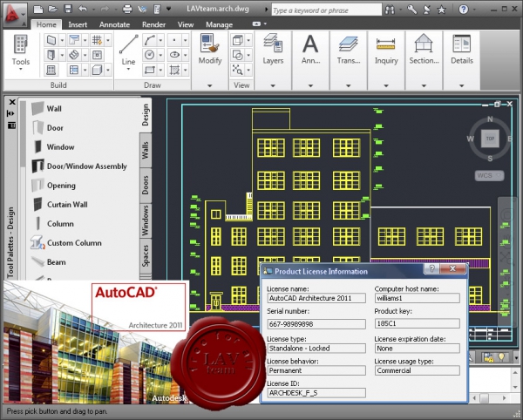Click the License name field
This screenshot has height=420, width=523.
[x=316, y=298]
